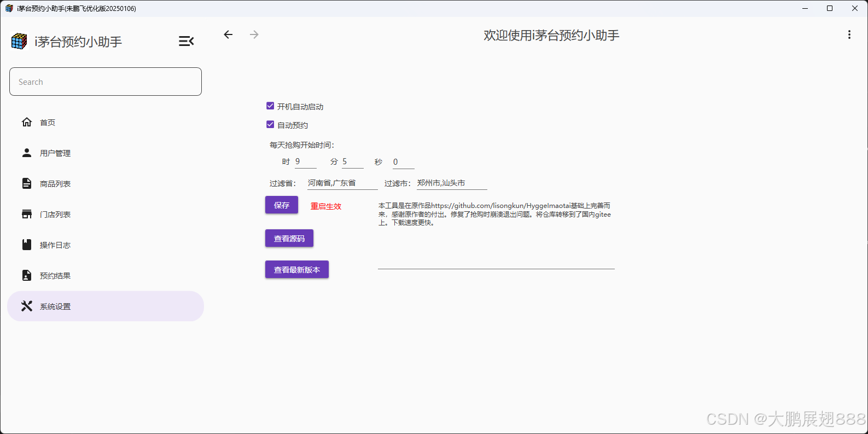Click the person icon beside 用户管理
The height and width of the screenshot is (434, 868).
point(27,153)
